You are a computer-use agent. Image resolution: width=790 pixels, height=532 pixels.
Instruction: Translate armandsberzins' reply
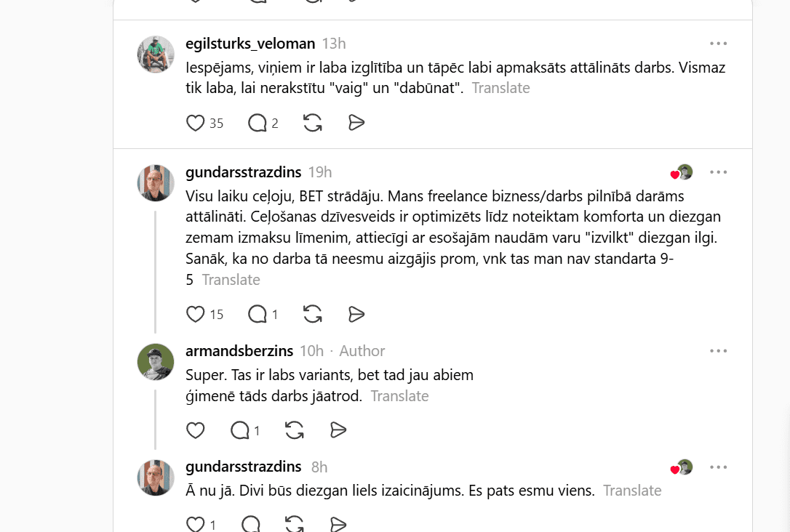click(399, 396)
